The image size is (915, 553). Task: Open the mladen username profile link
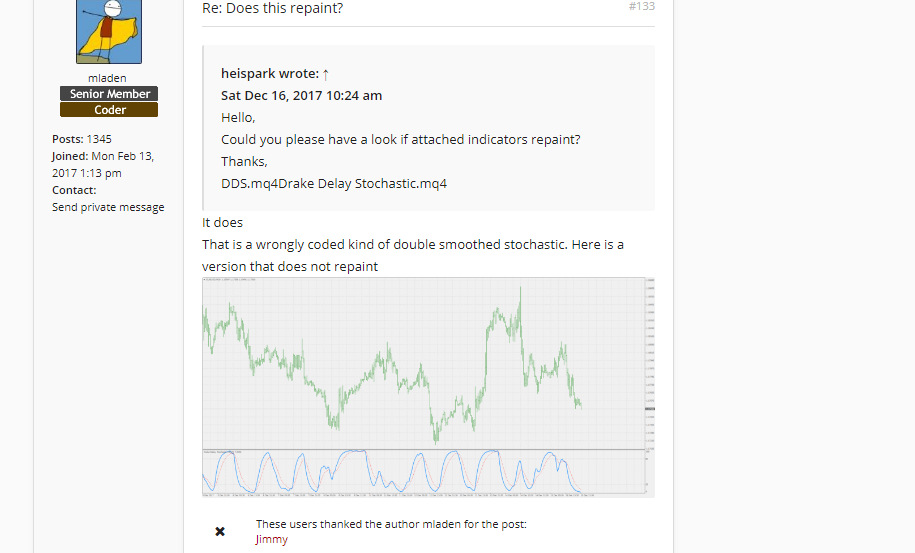[x=109, y=78]
